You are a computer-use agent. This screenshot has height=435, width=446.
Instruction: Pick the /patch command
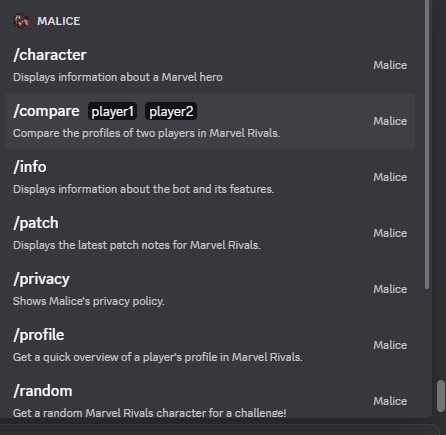pos(210,233)
